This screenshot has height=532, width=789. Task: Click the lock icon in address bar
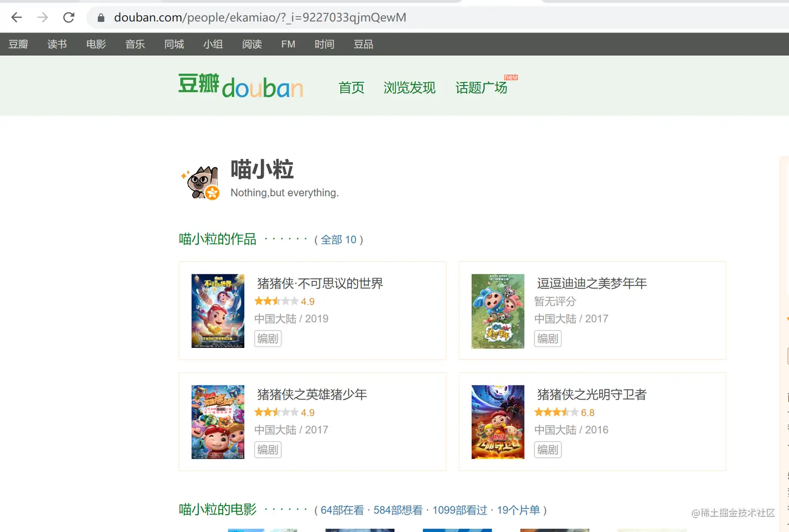101,18
